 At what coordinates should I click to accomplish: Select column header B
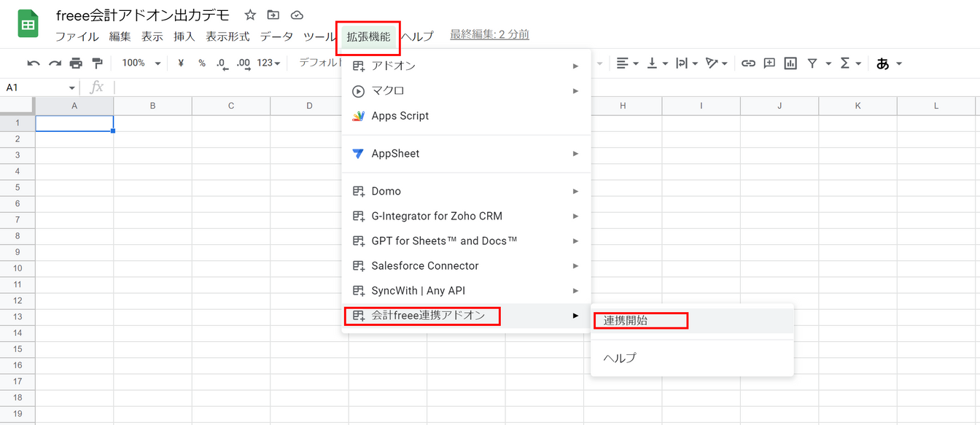[152, 106]
